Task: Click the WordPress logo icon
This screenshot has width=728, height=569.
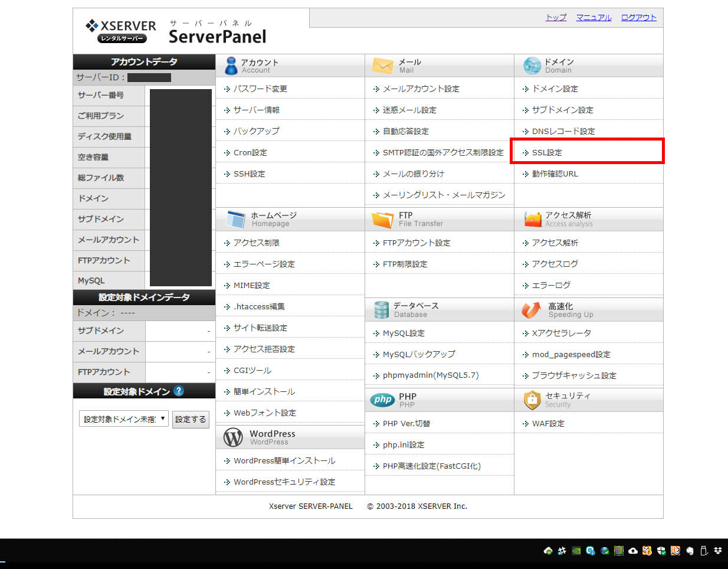Action: pyautogui.click(x=233, y=437)
